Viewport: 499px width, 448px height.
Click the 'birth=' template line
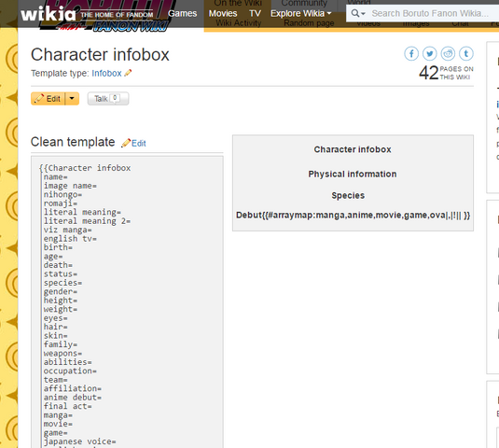[58, 247]
